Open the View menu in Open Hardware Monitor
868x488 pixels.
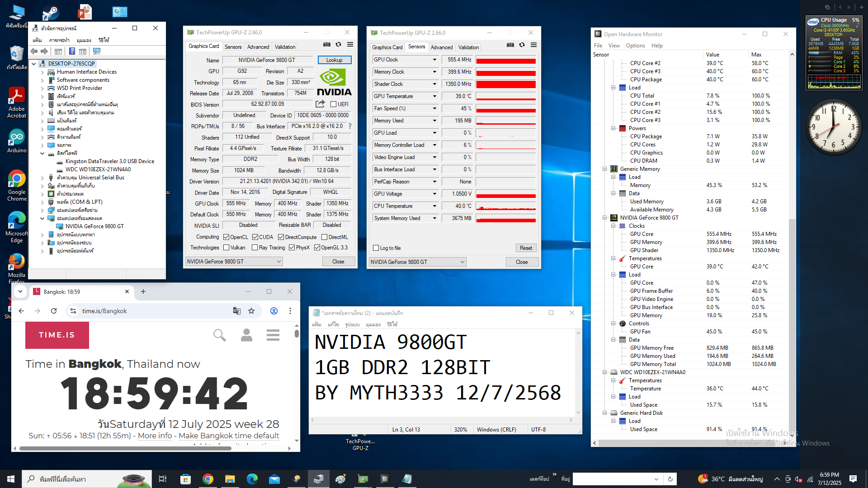(x=614, y=46)
